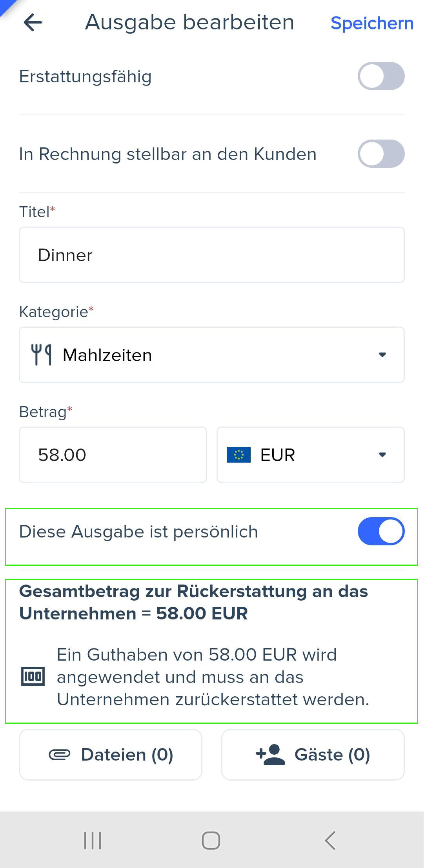Screen dimensions: 426x868
Task: Tap the paperclip attachment icon
Action: [60, 755]
